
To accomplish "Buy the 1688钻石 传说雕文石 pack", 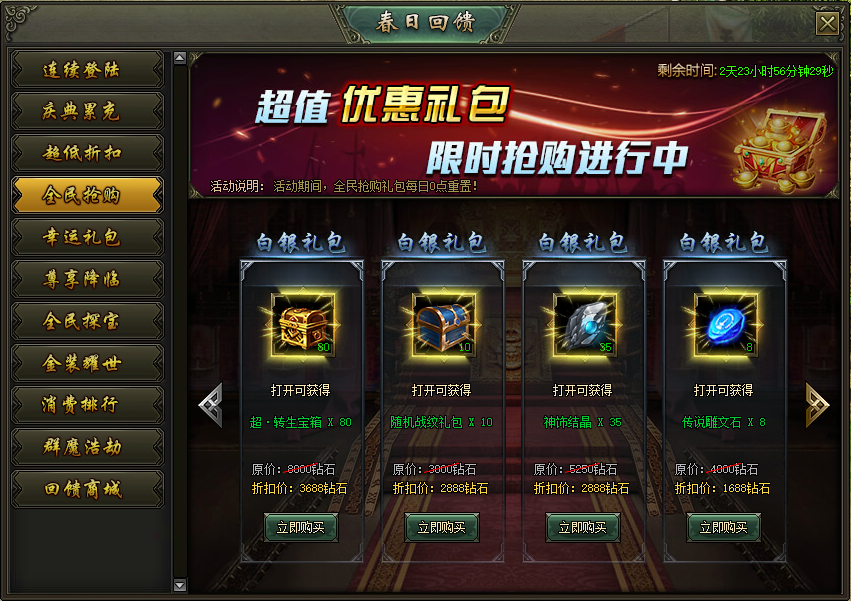I will coord(723,527).
